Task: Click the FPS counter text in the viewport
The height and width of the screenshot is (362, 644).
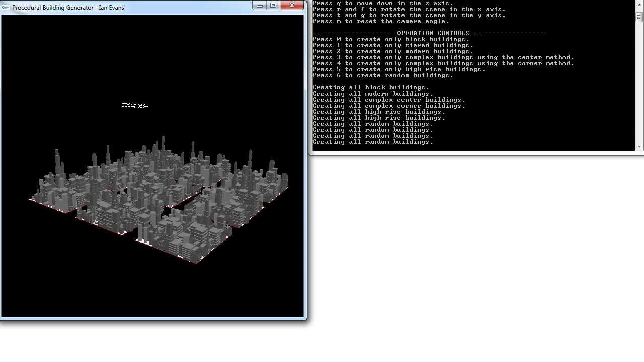Action: click(x=135, y=106)
